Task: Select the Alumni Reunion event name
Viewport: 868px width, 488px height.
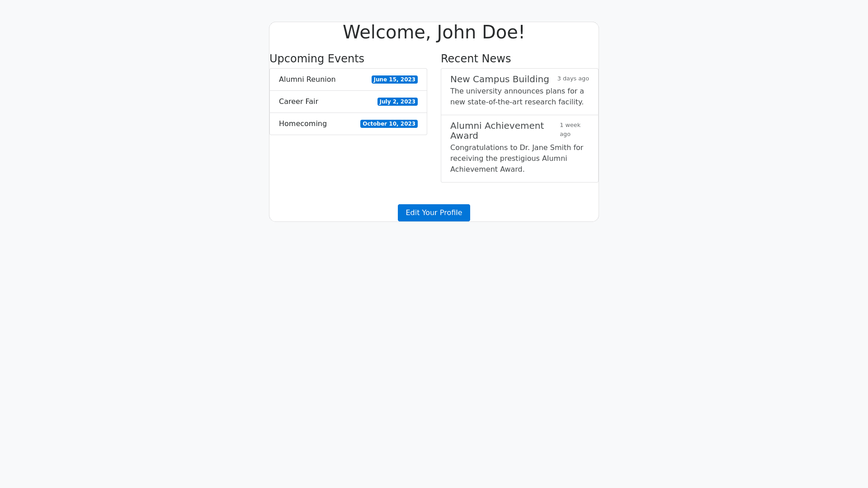Action: (307, 80)
